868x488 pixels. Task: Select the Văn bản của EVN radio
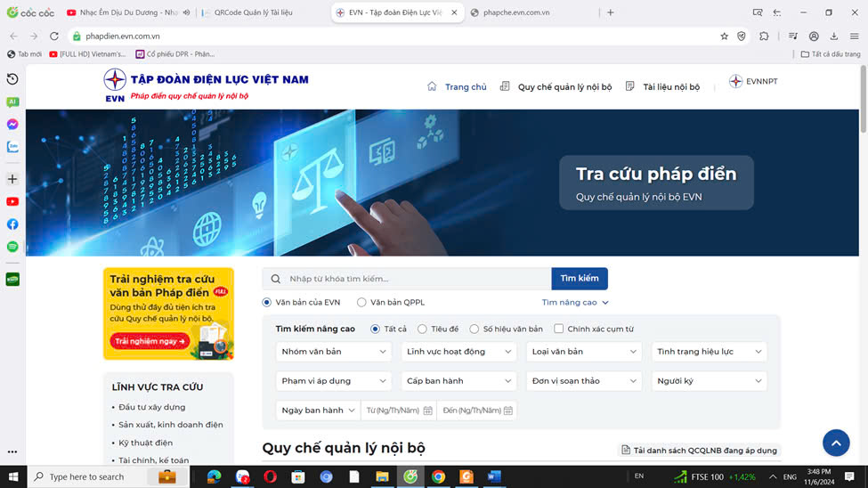click(x=267, y=303)
